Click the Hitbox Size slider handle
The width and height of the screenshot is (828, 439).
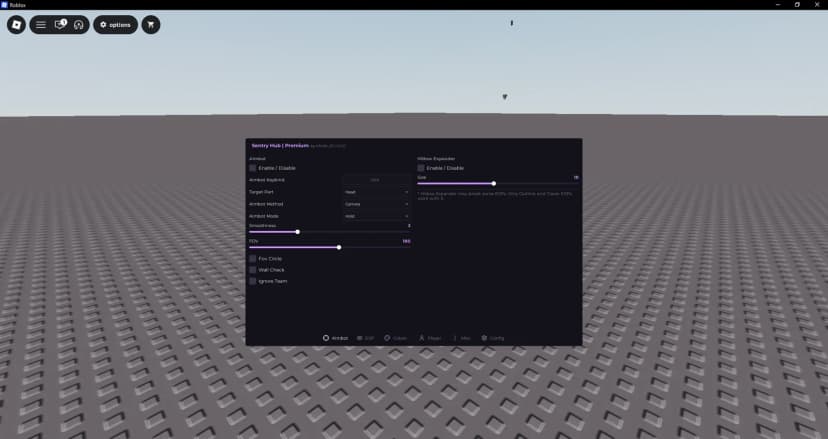pos(494,184)
